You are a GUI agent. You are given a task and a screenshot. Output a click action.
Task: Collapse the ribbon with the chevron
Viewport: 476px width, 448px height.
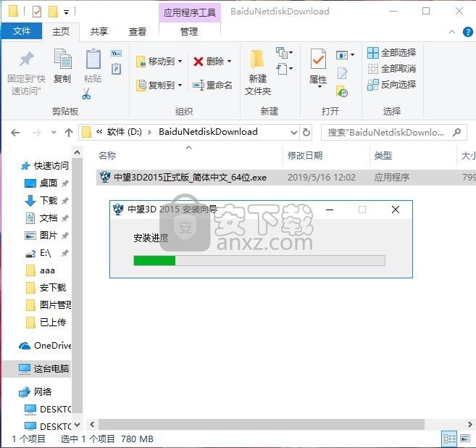[451, 32]
